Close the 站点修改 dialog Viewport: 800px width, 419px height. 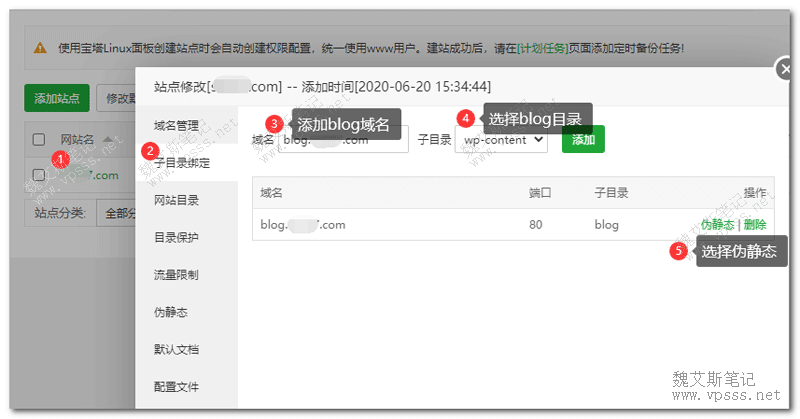pyautogui.click(x=785, y=69)
